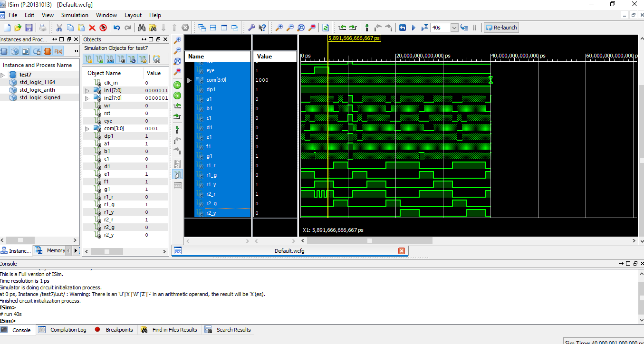This screenshot has width=644, height=344.
Task: Click Go To Time 0 icon beside waveform
Action: (x=178, y=85)
